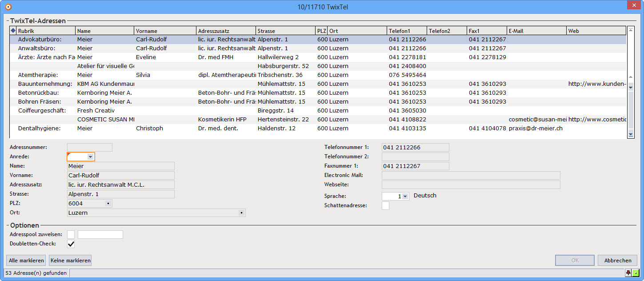Viewport: 644px width, 281px height.
Task: Select the Betonrückbau row
Action: (318, 93)
